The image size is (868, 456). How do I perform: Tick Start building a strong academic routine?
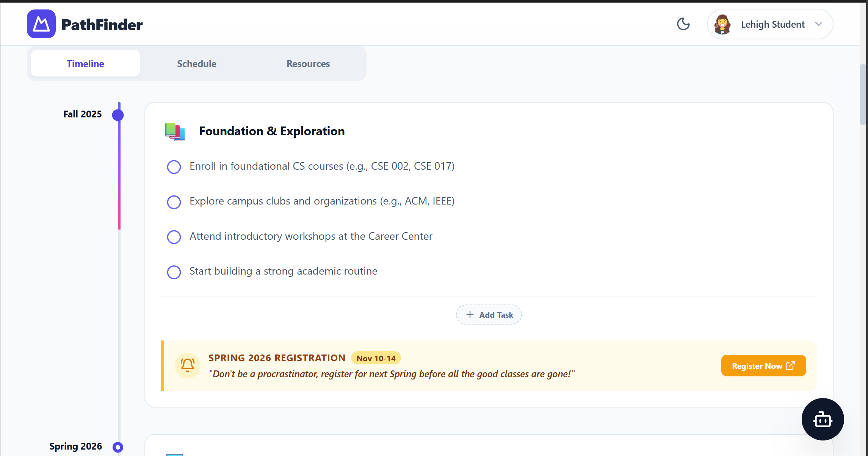174,272
